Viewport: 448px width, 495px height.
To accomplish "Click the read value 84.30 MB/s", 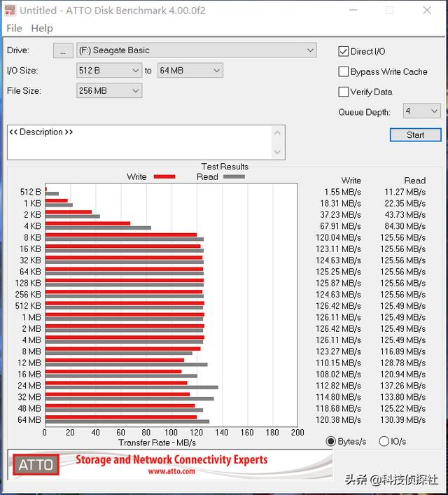I will pyautogui.click(x=405, y=226).
